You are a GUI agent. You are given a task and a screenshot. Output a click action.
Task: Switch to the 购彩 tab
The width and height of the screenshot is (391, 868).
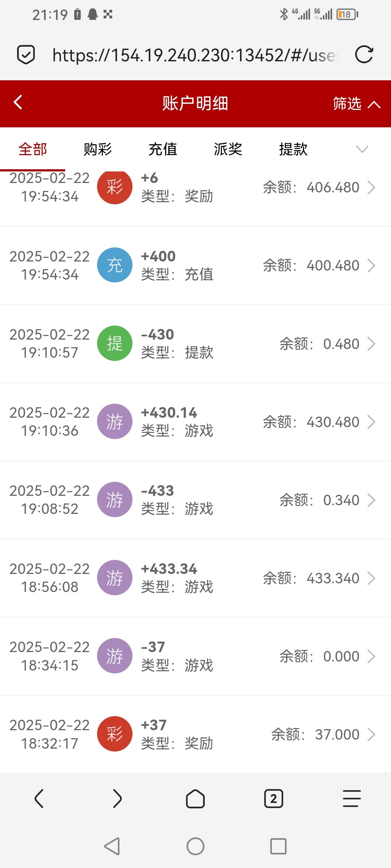[98, 149]
